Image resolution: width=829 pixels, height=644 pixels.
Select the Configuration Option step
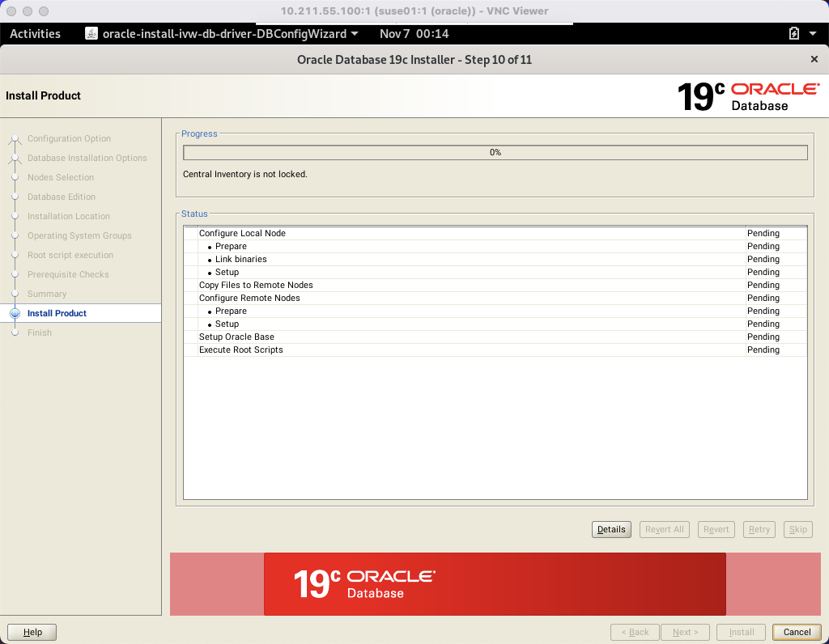pos(69,138)
